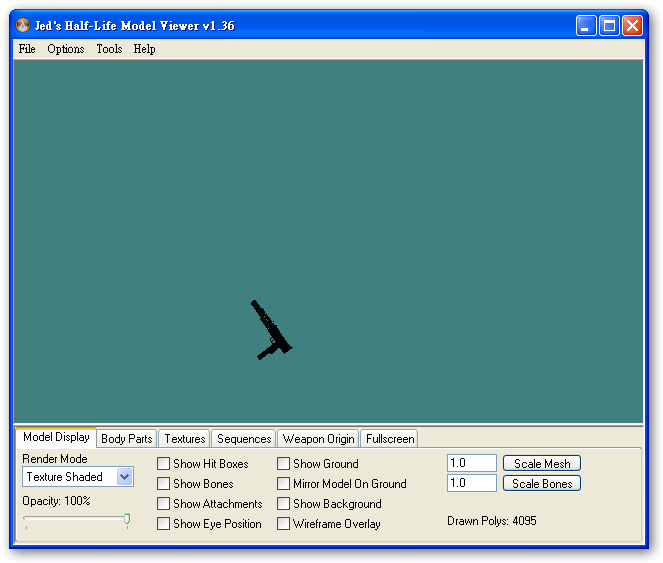Enable the Wireframe Overlay checkbox
Screen dimensions: 663x563
coord(283,524)
